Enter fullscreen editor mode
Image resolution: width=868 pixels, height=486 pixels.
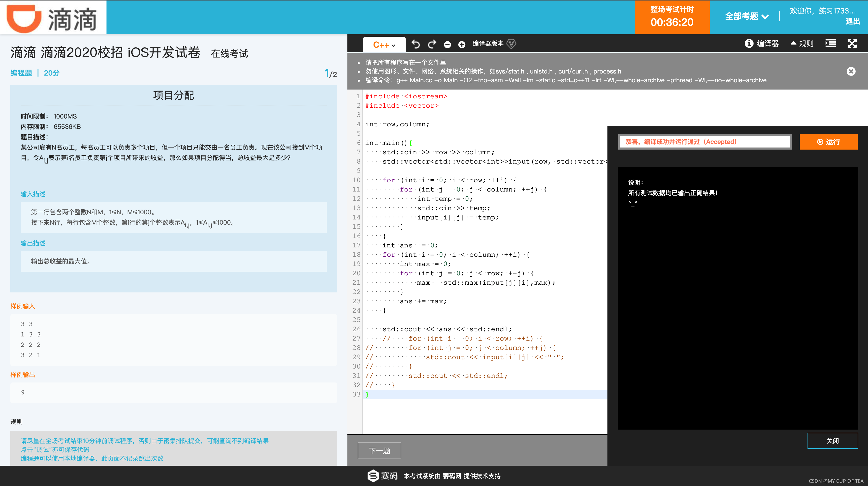[852, 43]
